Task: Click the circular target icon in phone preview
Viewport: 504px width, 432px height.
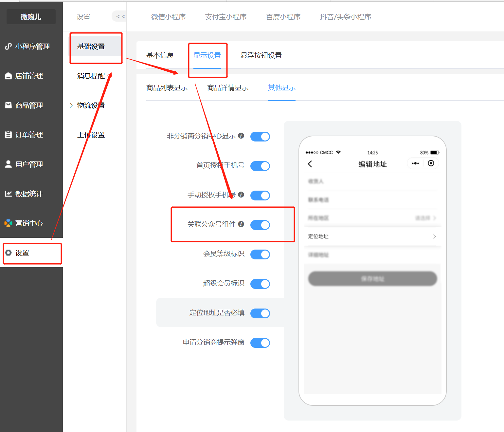Action: click(431, 163)
